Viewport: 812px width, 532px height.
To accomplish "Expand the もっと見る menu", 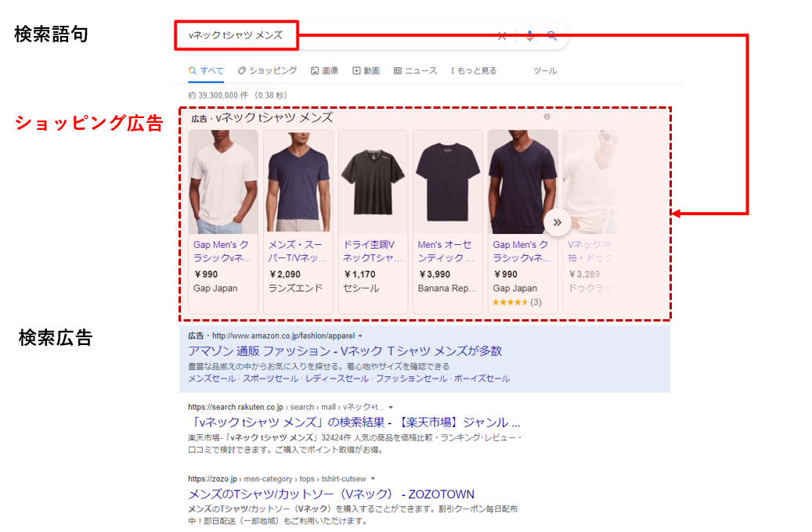I will tap(474, 70).
